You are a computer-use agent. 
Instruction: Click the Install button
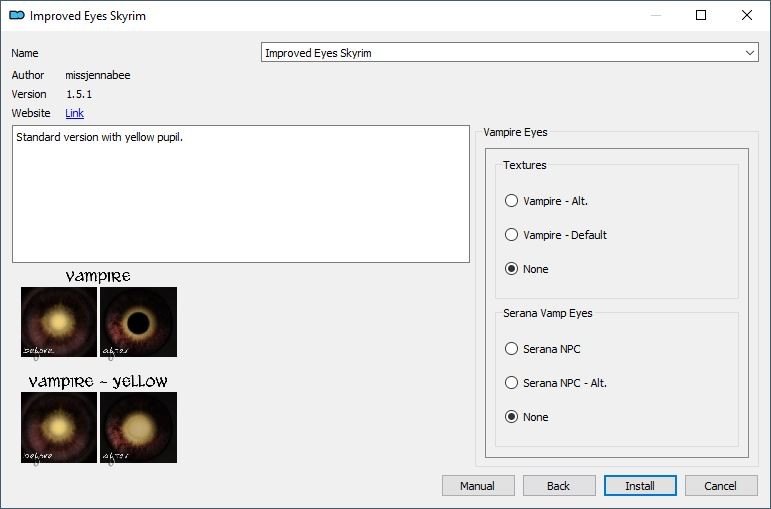[640, 485]
